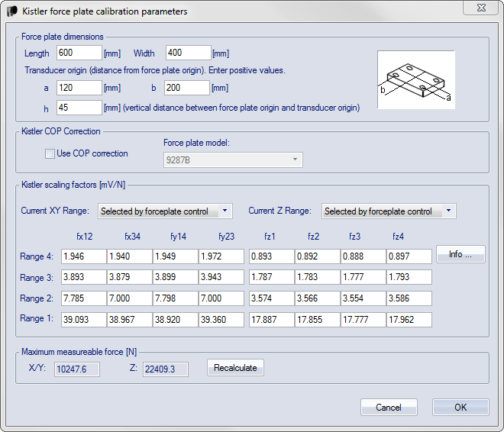Click Range 1 fy14 value 38.920
This screenshot has height=432, width=504.
click(x=176, y=320)
